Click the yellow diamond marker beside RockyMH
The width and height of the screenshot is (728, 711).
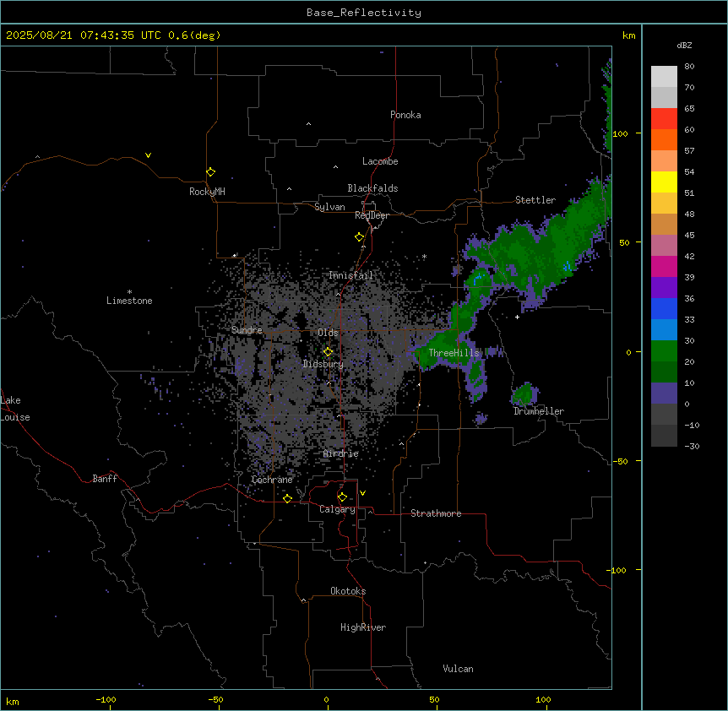tap(210, 172)
